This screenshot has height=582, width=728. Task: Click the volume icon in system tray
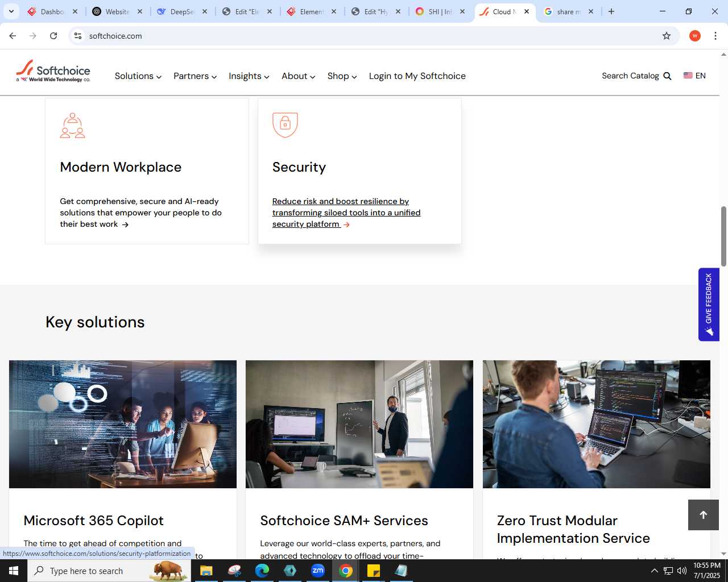tap(682, 571)
